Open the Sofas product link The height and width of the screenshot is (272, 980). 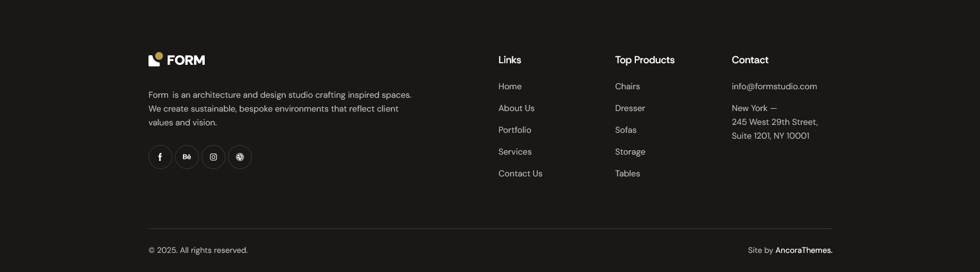[625, 130]
